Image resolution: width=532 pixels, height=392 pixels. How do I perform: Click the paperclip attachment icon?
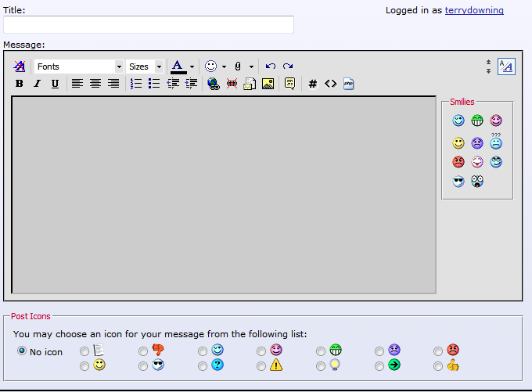click(238, 67)
